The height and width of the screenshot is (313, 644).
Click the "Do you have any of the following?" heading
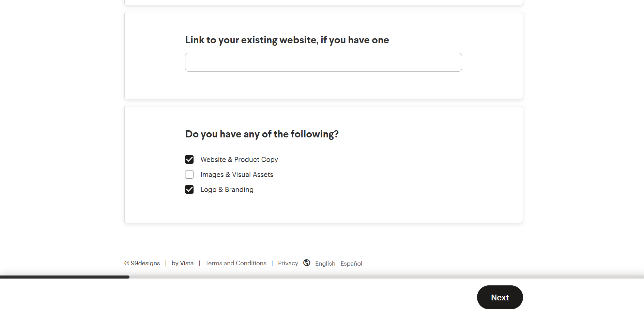[262, 134]
